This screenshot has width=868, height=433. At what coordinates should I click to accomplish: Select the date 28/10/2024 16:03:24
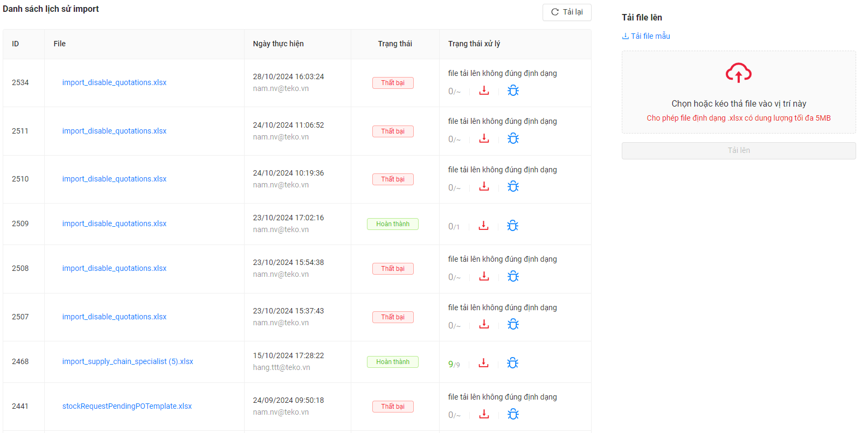click(x=289, y=76)
